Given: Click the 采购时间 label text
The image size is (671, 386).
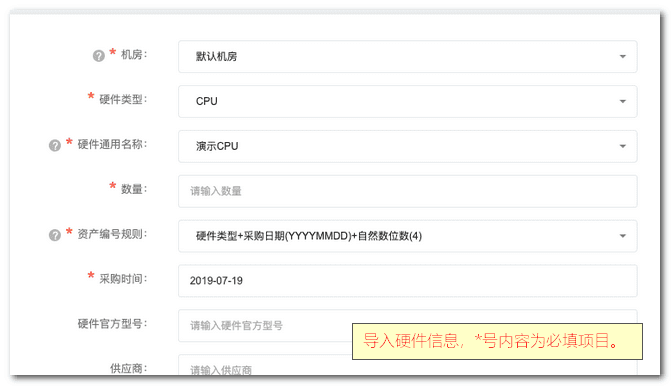Looking at the screenshot, I should point(123,279).
